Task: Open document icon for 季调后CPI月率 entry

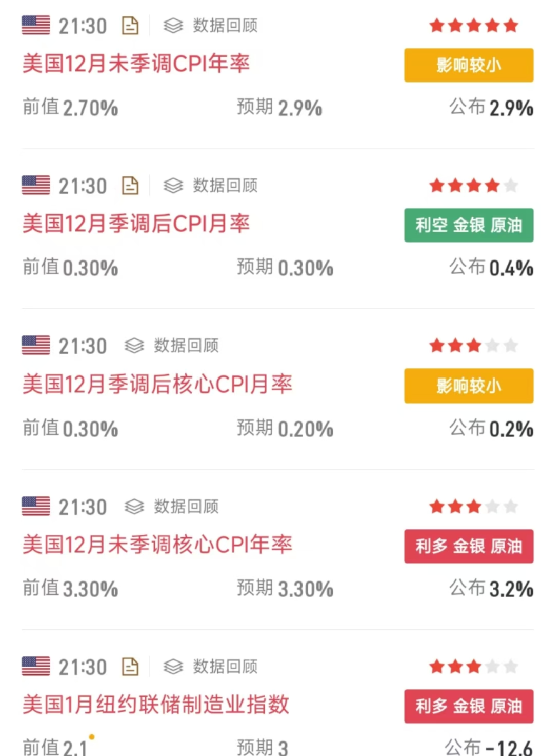Action: coord(130,186)
